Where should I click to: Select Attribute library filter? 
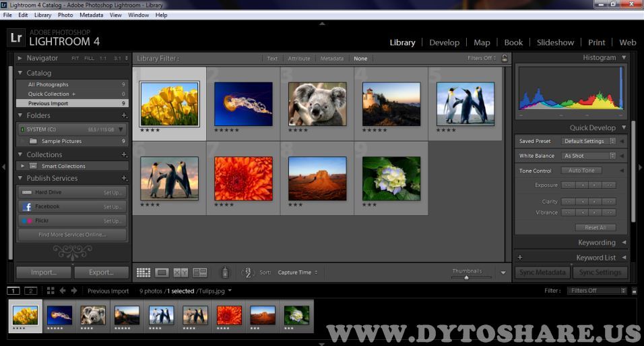299,59
